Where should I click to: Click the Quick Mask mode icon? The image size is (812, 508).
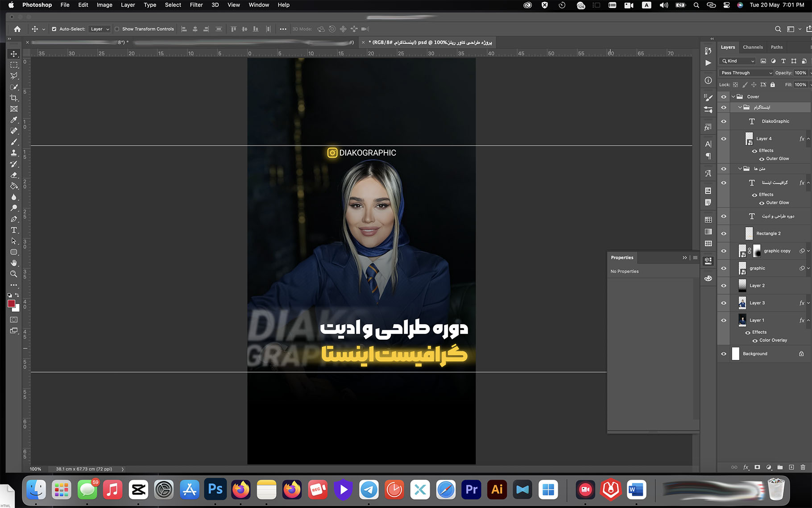(14, 320)
